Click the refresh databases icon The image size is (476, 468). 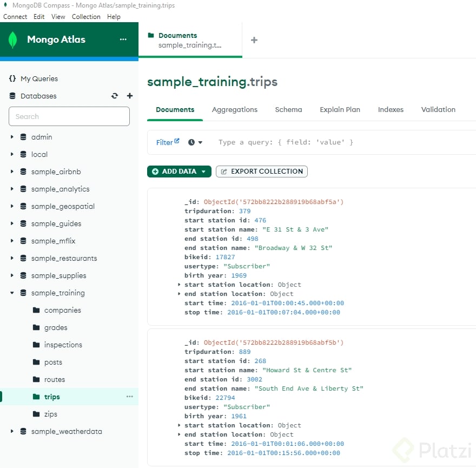pos(115,96)
